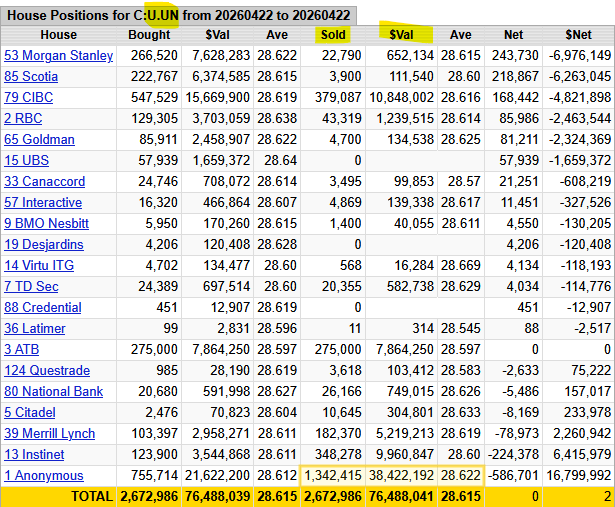Select Morgan Stanley bought value 266,520

pos(154,56)
